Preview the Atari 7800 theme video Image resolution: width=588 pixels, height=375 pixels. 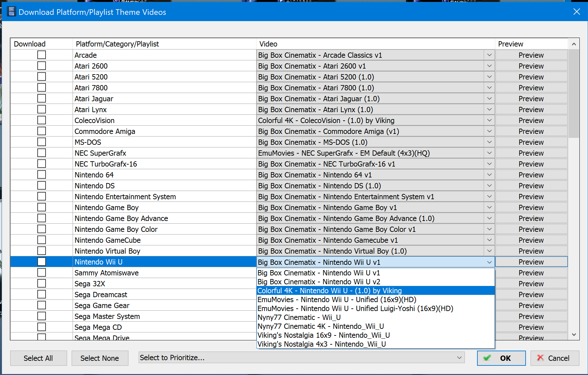531,88
